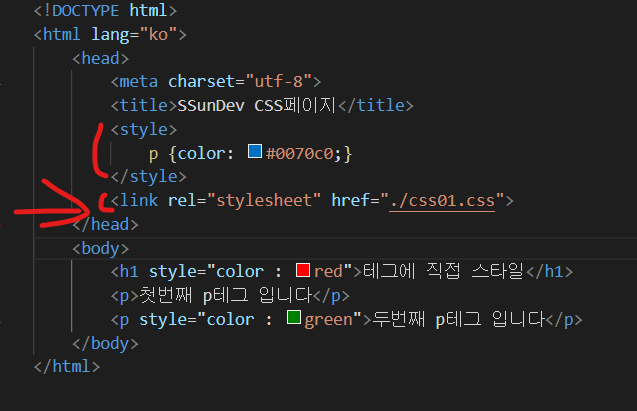The width and height of the screenshot is (637, 411).
Task: Click the opening style tag
Action: coord(144,130)
